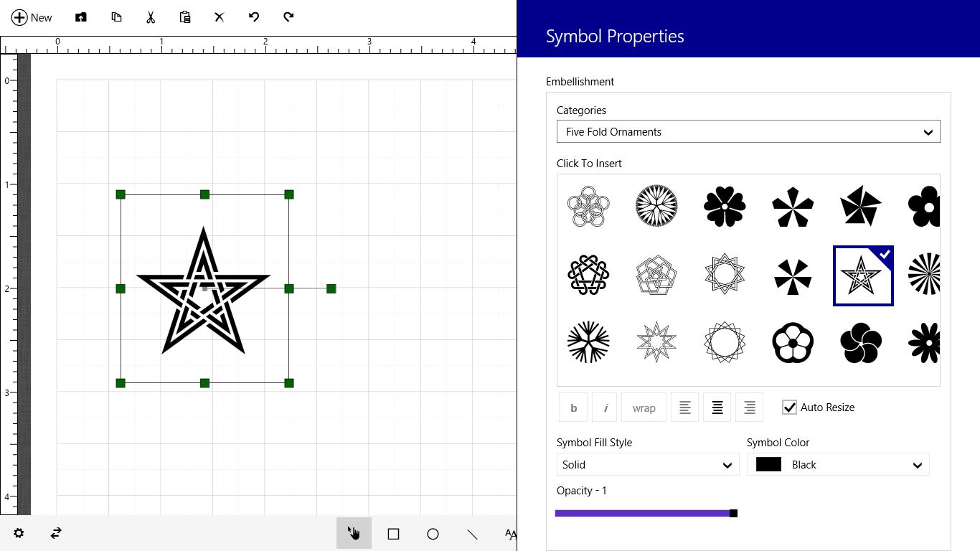
Task: Click the bottom-left green resize handle
Action: coord(121,383)
